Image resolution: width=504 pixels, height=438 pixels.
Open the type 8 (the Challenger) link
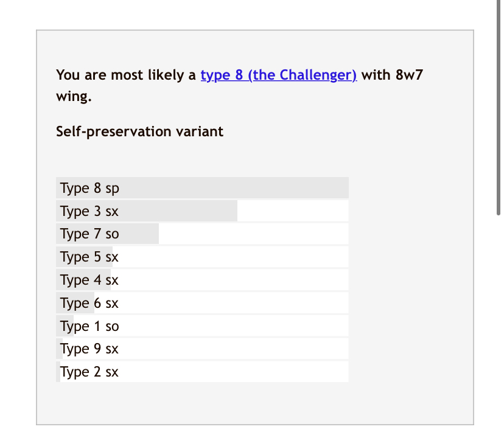pyautogui.click(x=279, y=75)
